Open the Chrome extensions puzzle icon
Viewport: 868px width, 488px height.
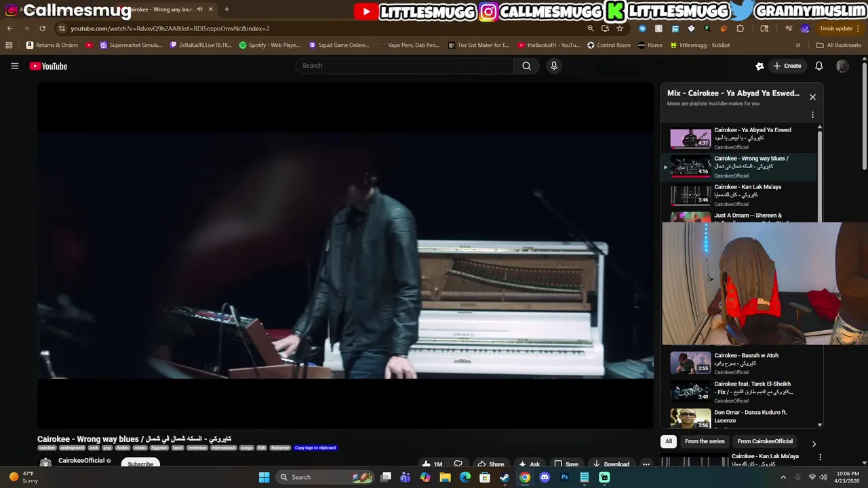point(740,28)
